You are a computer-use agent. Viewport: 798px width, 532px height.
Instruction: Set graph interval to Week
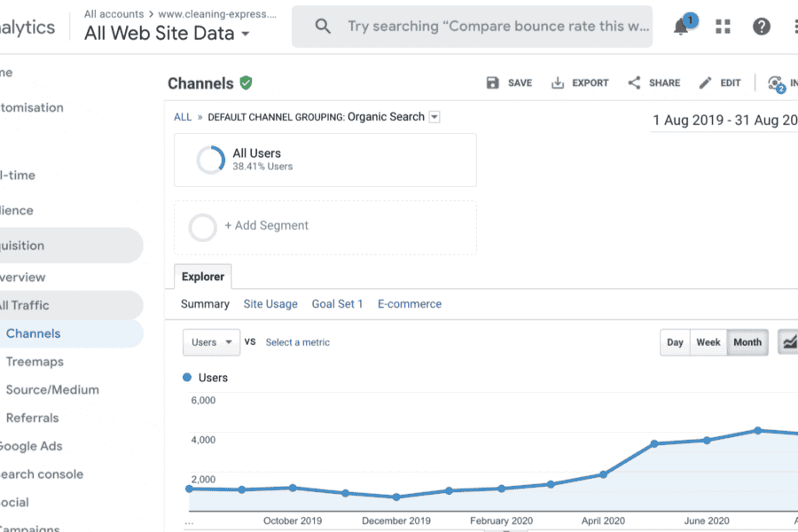click(708, 342)
